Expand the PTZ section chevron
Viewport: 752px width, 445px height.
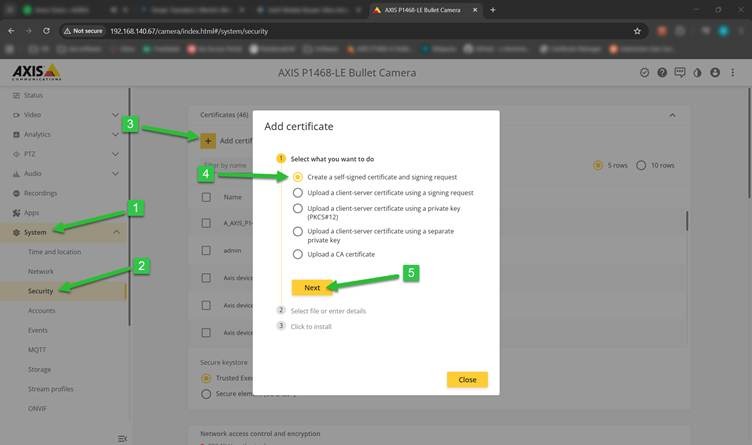[x=115, y=154]
